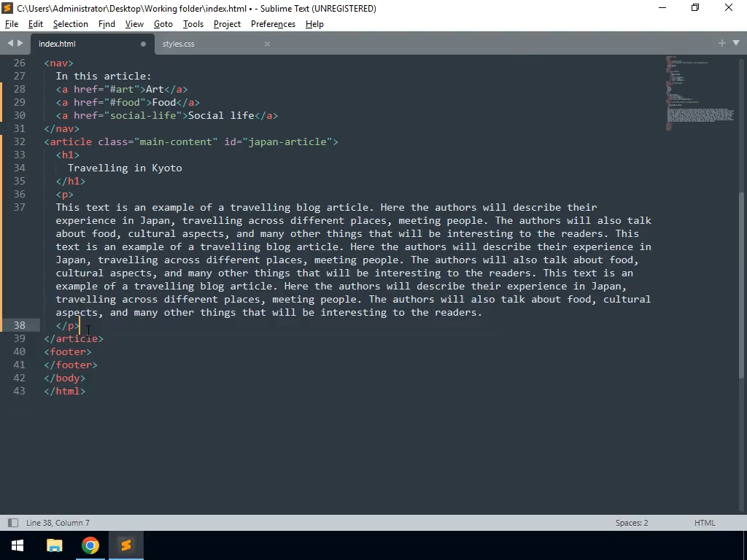Image resolution: width=747 pixels, height=560 pixels.
Task: Click the "main-content" class value
Action: [177, 141]
